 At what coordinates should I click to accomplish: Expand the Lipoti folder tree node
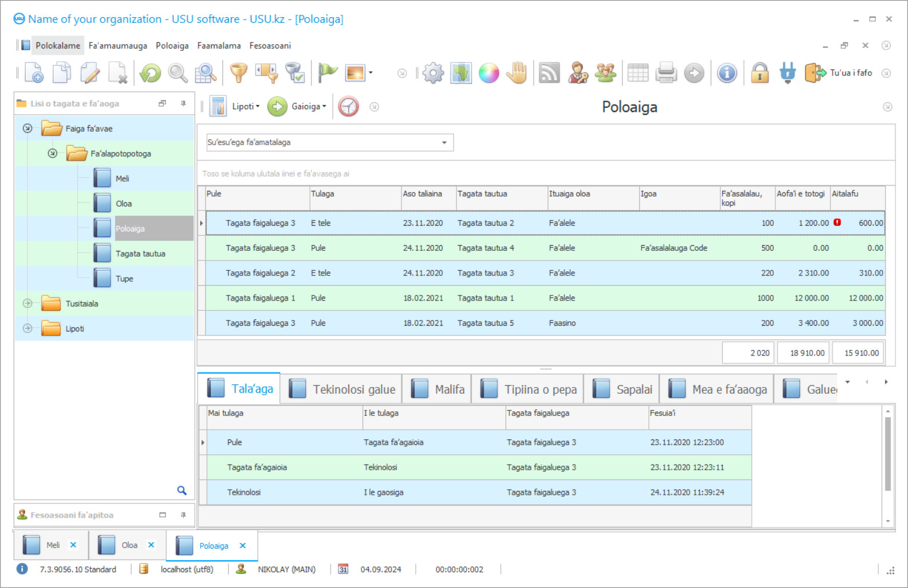click(x=27, y=329)
